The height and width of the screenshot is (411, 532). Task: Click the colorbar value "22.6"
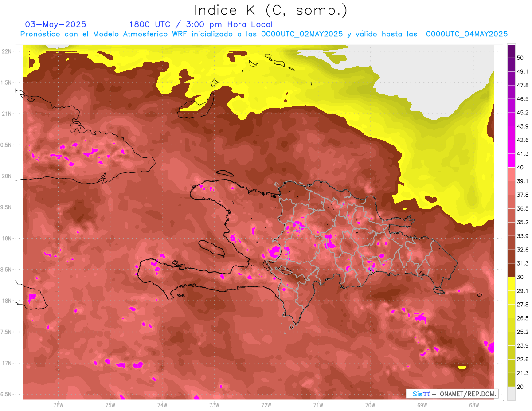pyautogui.click(x=522, y=360)
